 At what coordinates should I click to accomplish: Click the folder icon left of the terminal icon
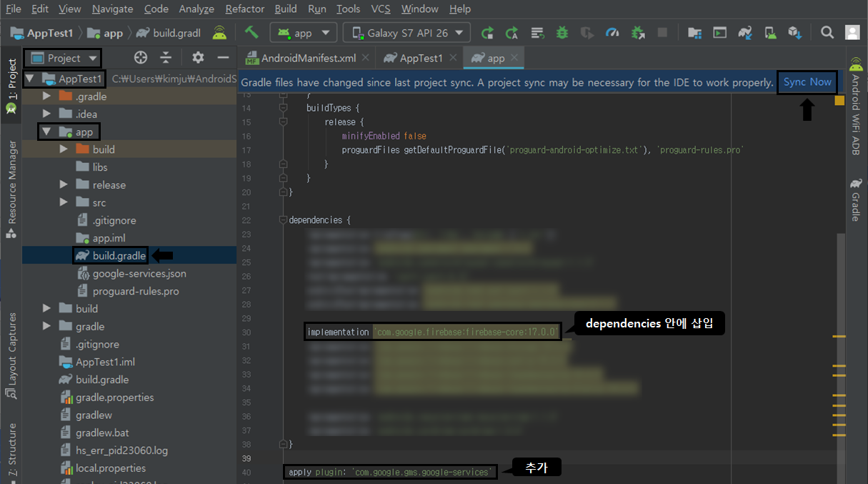[694, 33]
